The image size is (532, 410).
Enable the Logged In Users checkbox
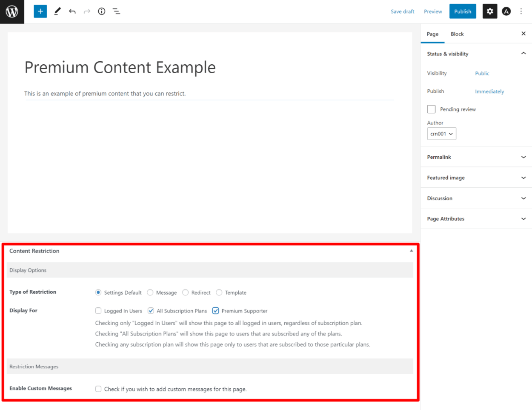[x=98, y=311]
